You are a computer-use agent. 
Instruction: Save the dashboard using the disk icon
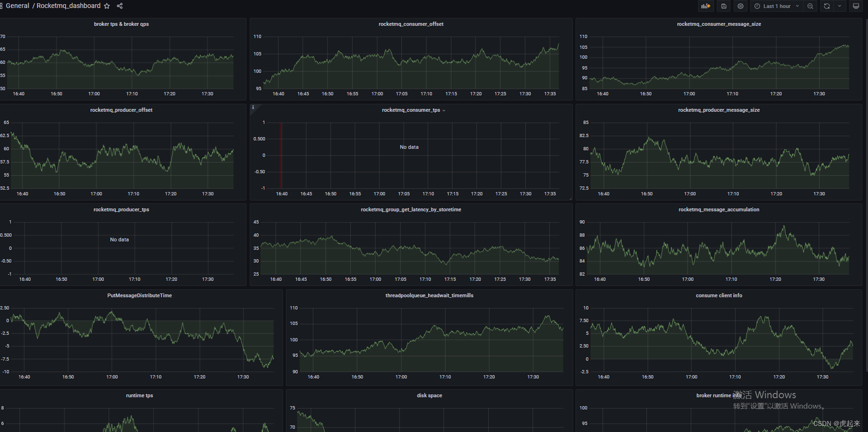tap(724, 6)
